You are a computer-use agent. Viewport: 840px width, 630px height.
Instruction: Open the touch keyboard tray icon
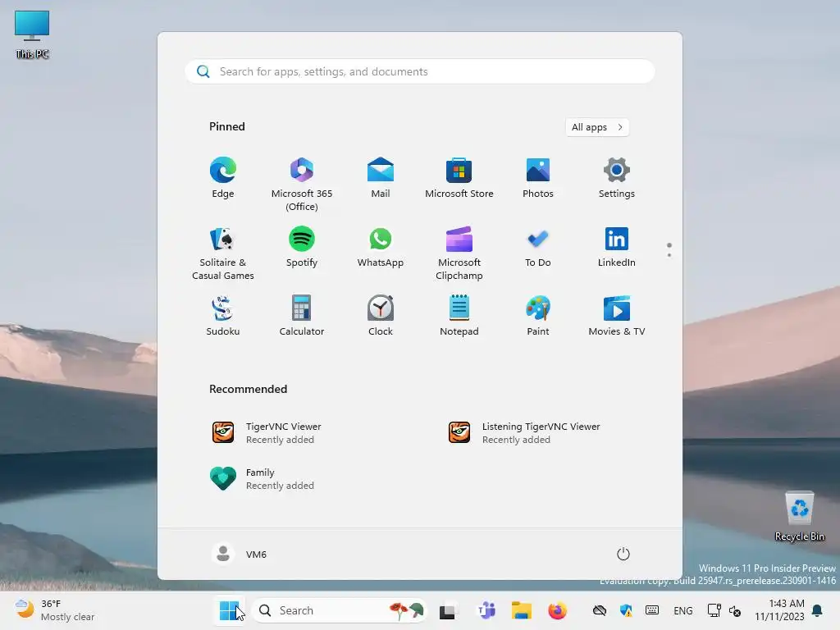click(652, 610)
